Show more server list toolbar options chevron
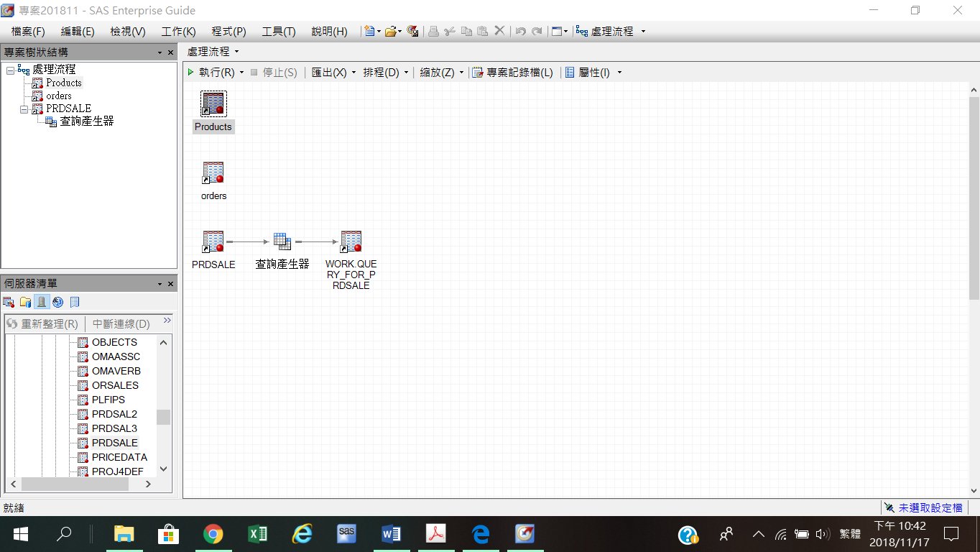This screenshot has height=552, width=980. (x=167, y=321)
